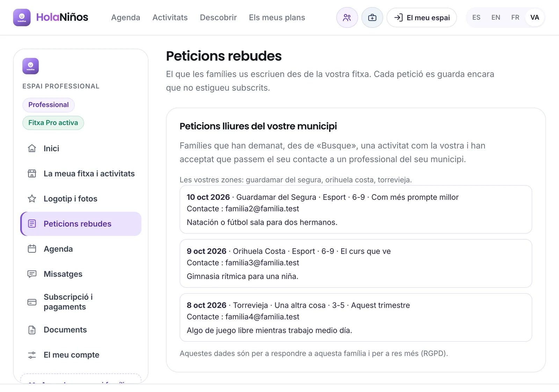Go to Inici in the sidebar

point(81,148)
